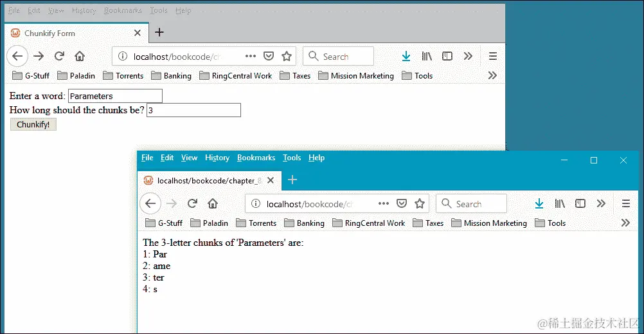The height and width of the screenshot is (334, 644).
Task: Open Downloads arrow in results window
Action: [539, 203]
